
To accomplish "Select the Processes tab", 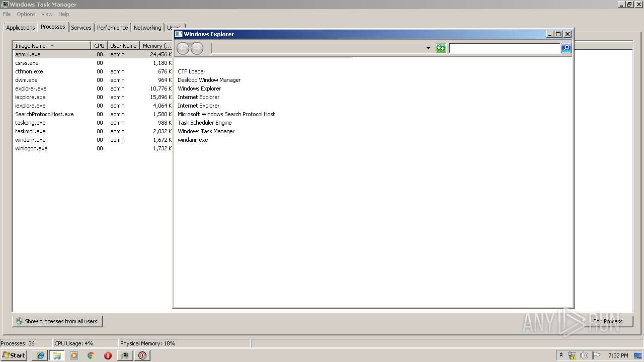I will pyautogui.click(x=53, y=27).
